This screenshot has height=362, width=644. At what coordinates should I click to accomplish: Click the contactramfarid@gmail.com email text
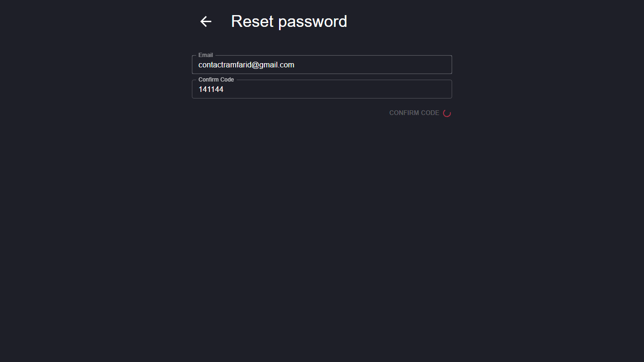(x=246, y=65)
